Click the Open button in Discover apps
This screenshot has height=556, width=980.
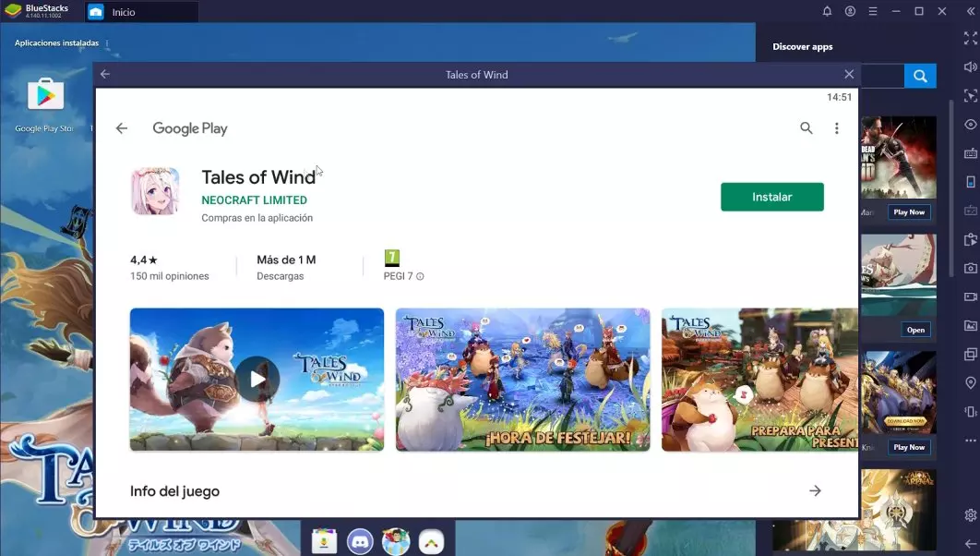[x=914, y=330]
